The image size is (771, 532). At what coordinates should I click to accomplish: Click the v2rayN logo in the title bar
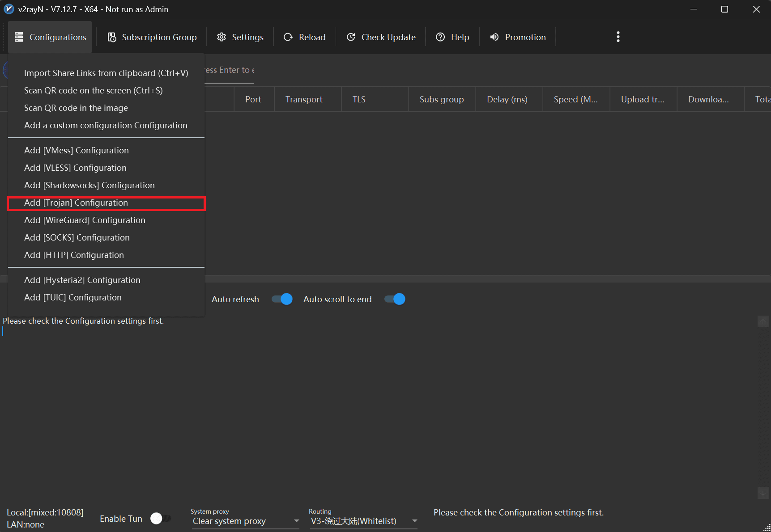(x=8, y=9)
